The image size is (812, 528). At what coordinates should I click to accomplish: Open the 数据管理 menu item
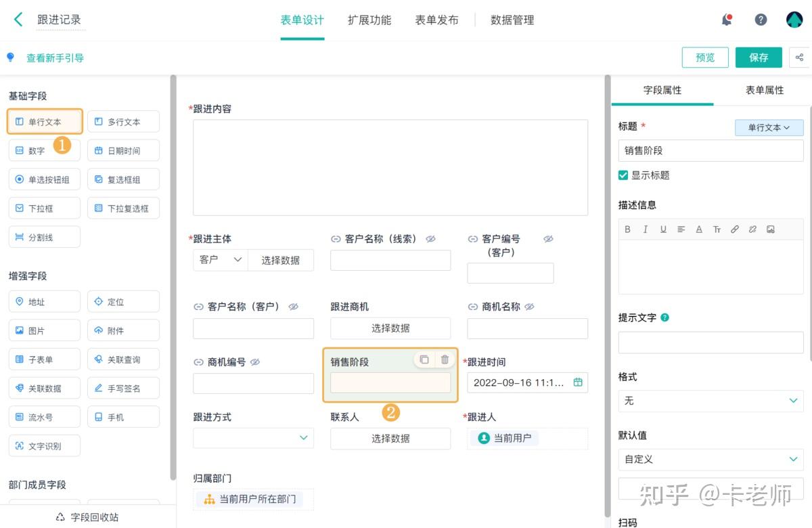512,20
